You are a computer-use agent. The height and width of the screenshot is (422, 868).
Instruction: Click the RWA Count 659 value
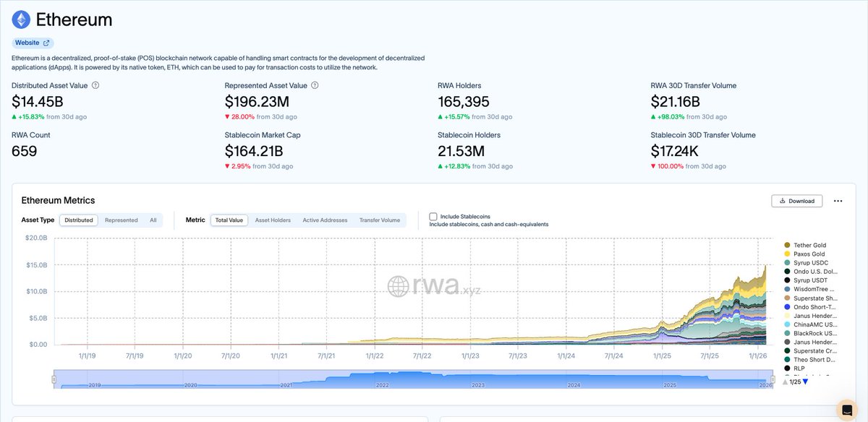click(x=25, y=151)
